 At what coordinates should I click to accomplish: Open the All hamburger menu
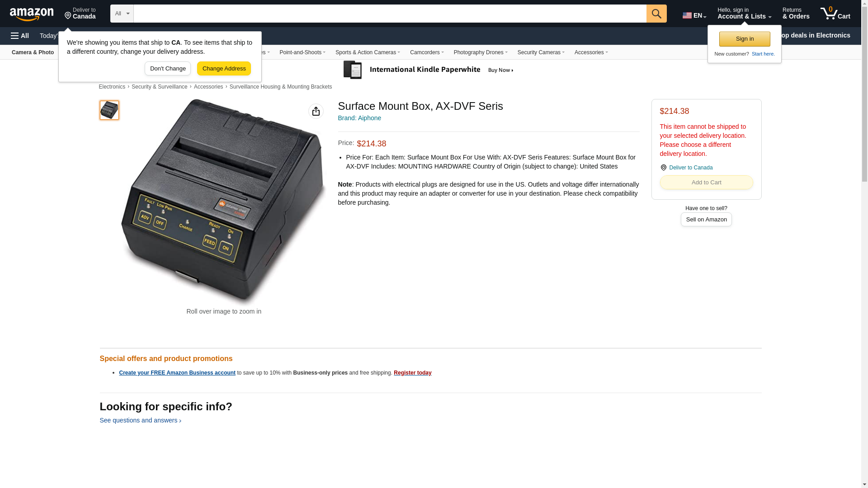point(20,36)
